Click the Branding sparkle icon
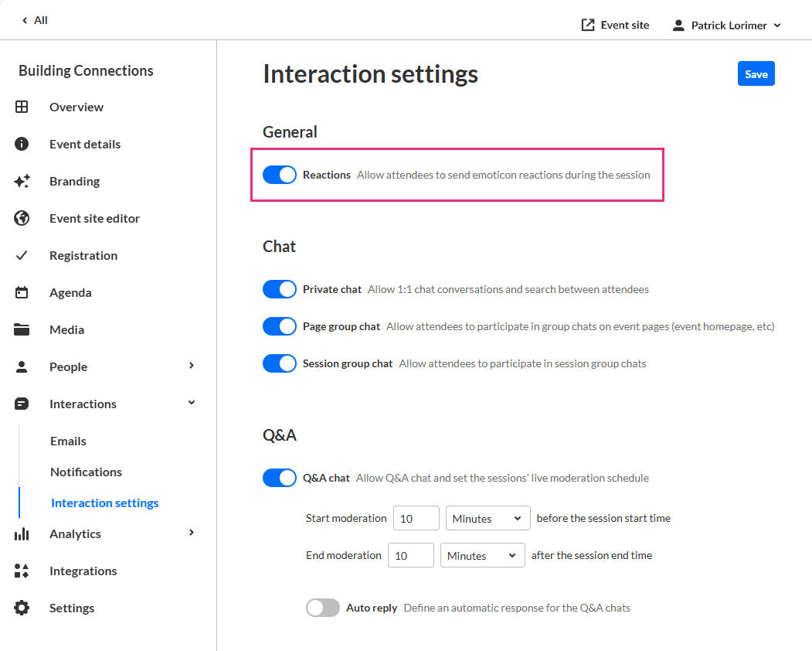Screen dimensions: 812x651 (22, 181)
